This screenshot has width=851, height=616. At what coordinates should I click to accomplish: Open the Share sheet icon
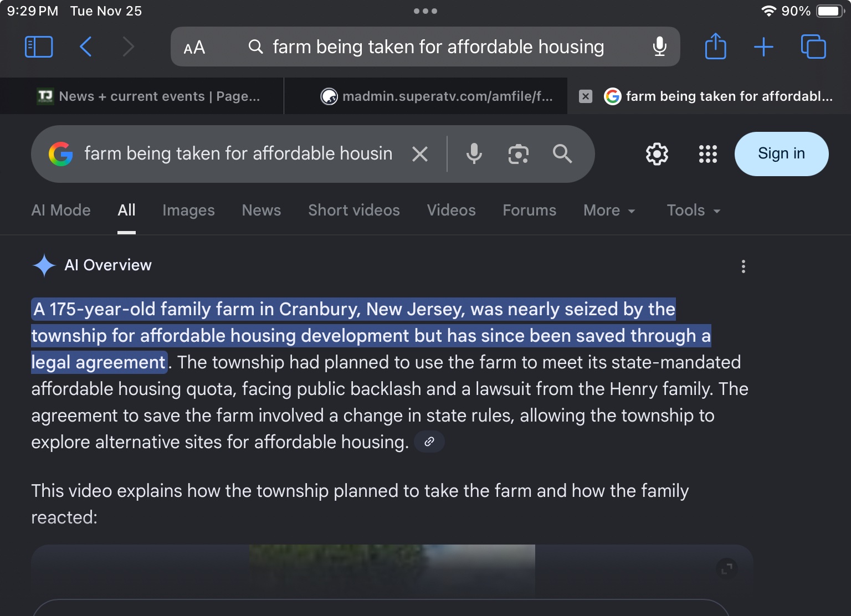click(x=715, y=47)
